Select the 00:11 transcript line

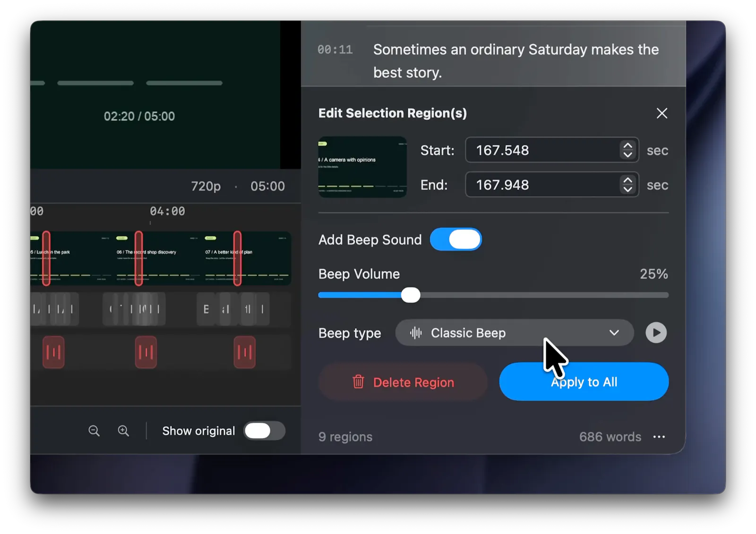click(x=493, y=60)
